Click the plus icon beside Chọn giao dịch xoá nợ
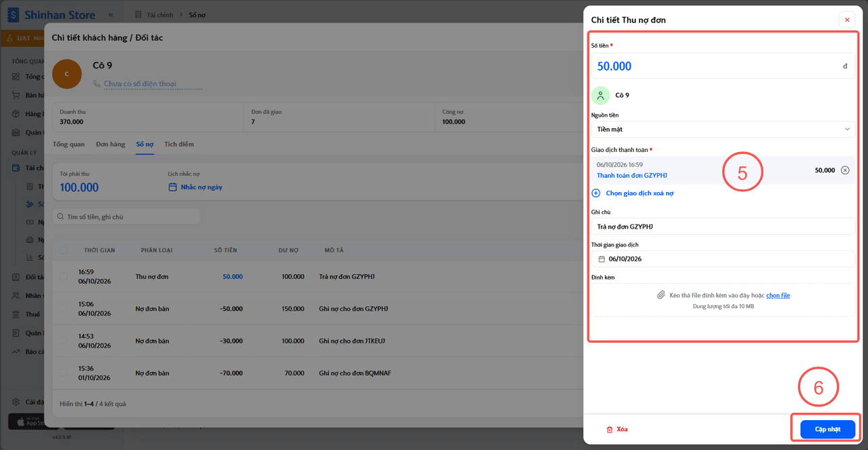Viewport: 868px width, 450px height. [596, 193]
